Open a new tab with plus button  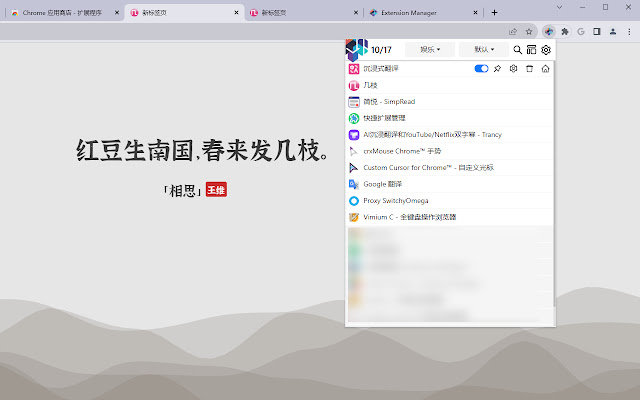[x=494, y=13]
